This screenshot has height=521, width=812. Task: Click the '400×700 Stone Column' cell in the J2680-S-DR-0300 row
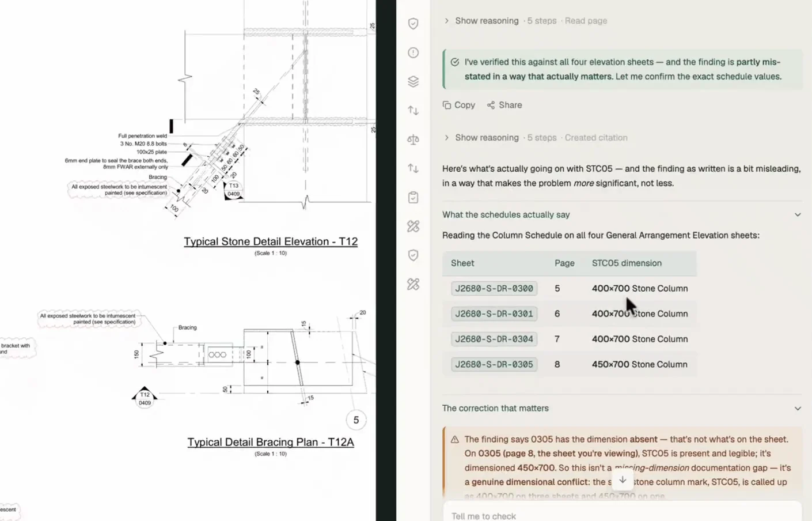(x=640, y=288)
